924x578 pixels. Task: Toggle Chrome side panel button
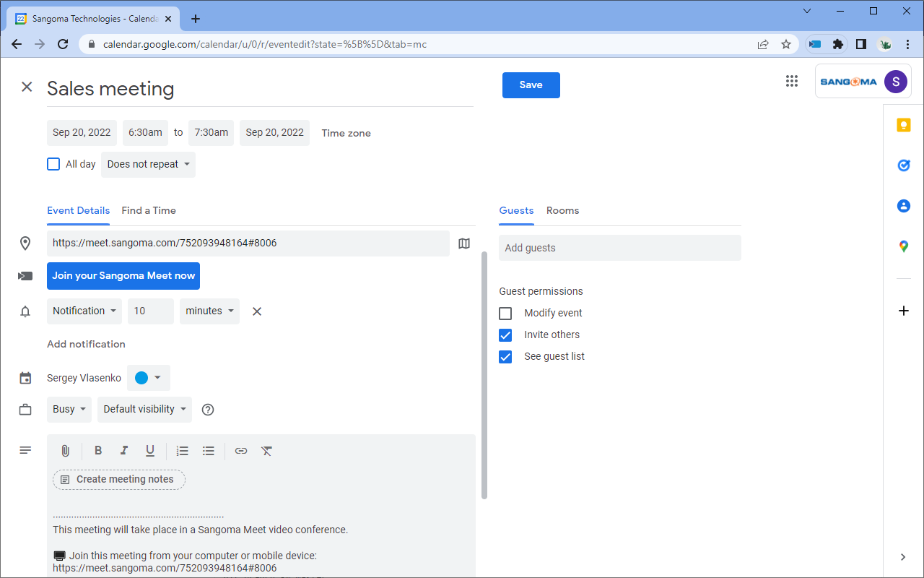coord(860,44)
